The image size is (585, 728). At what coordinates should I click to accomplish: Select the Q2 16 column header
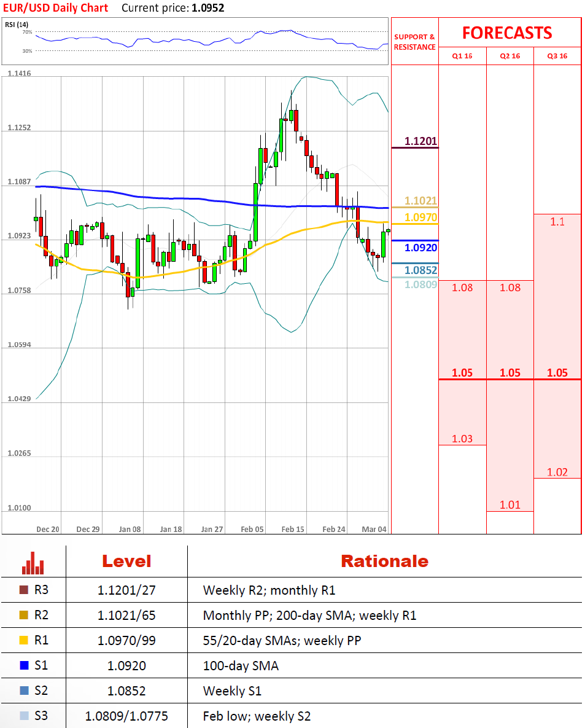[510, 56]
